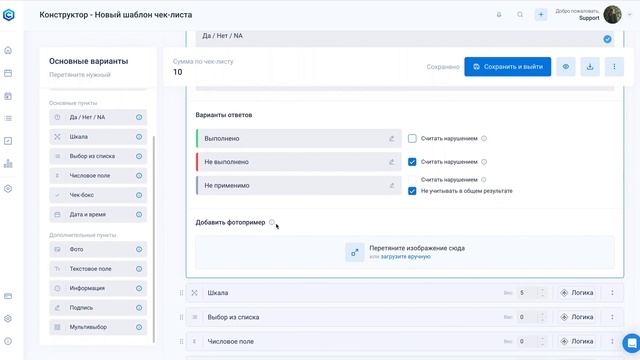640x360 pixels.
Task: Open the user avatar for Support
Action: [612, 15]
